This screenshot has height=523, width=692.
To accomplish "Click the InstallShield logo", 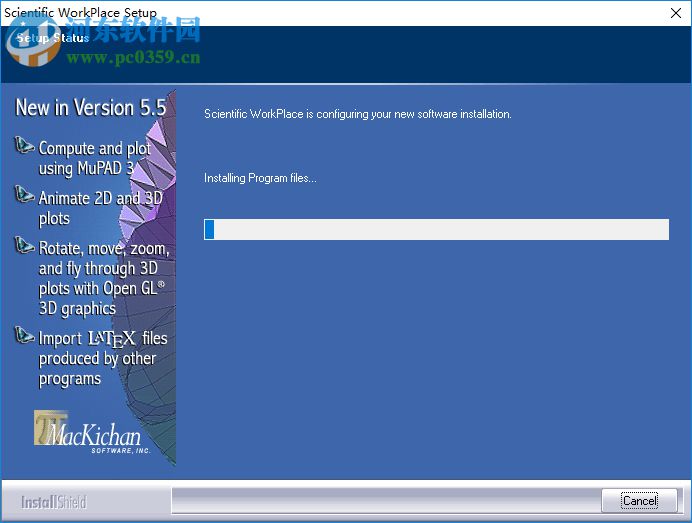I will tap(54, 502).
